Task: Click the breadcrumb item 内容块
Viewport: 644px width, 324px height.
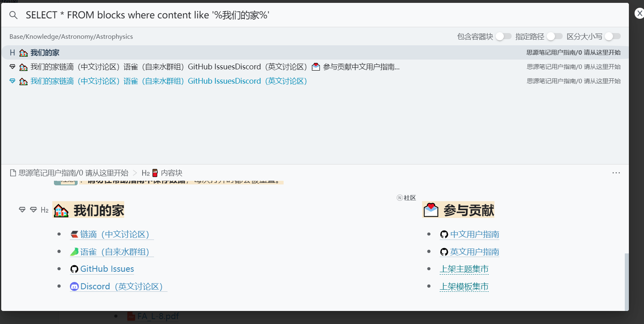Action: click(172, 173)
